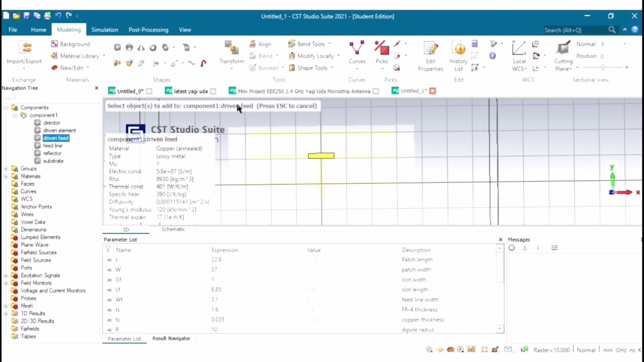
Task: Click the zoom icon in status bar
Action: tap(429, 350)
